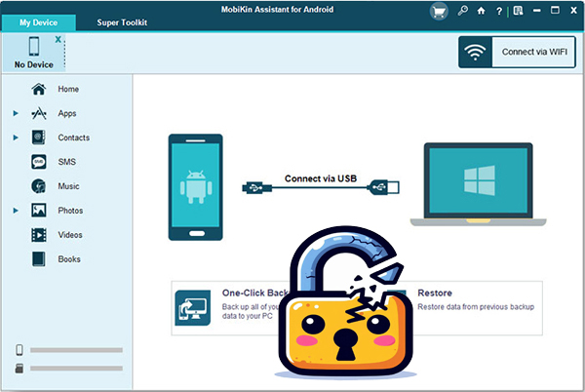Viewport: 585px width, 392px height.
Task: Select Home in the sidebar
Action: (x=67, y=89)
